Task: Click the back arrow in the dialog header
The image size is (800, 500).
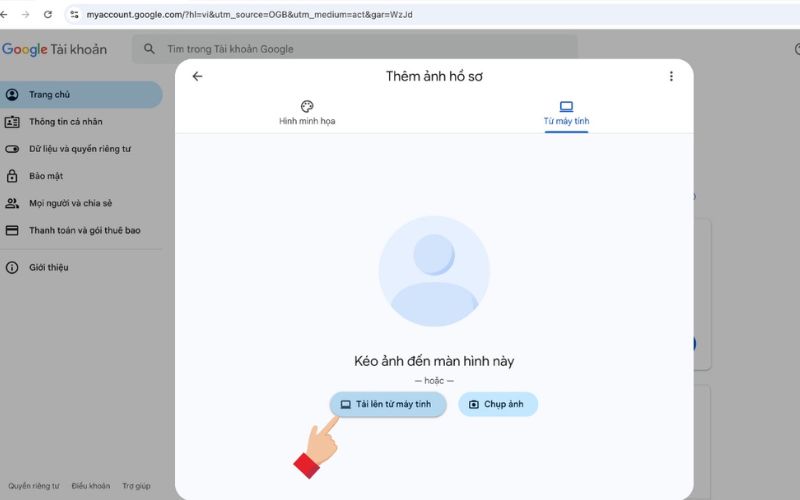Action: click(197, 76)
